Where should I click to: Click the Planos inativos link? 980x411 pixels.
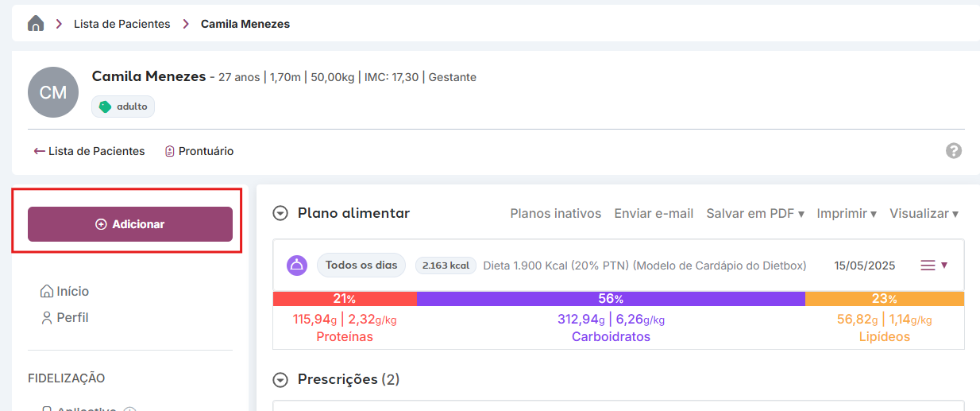(556, 214)
